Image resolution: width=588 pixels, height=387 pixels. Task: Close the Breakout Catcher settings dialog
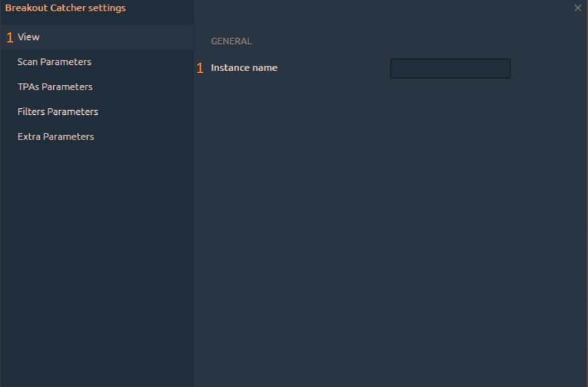[x=577, y=8]
